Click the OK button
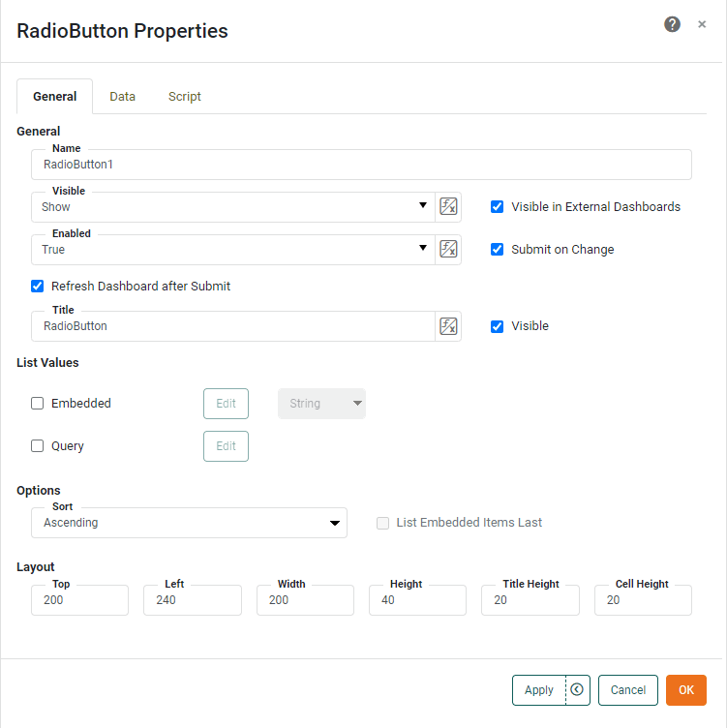This screenshot has width=727, height=728. coord(685,690)
